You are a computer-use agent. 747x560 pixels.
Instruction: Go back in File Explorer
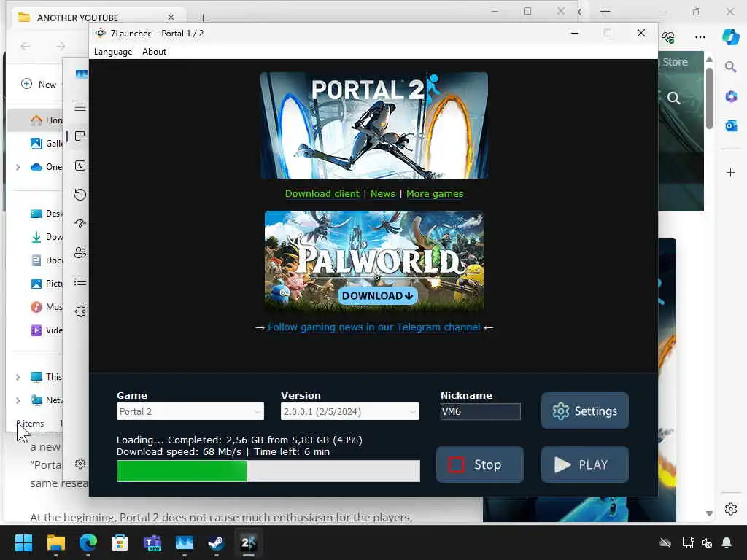click(x=26, y=46)
